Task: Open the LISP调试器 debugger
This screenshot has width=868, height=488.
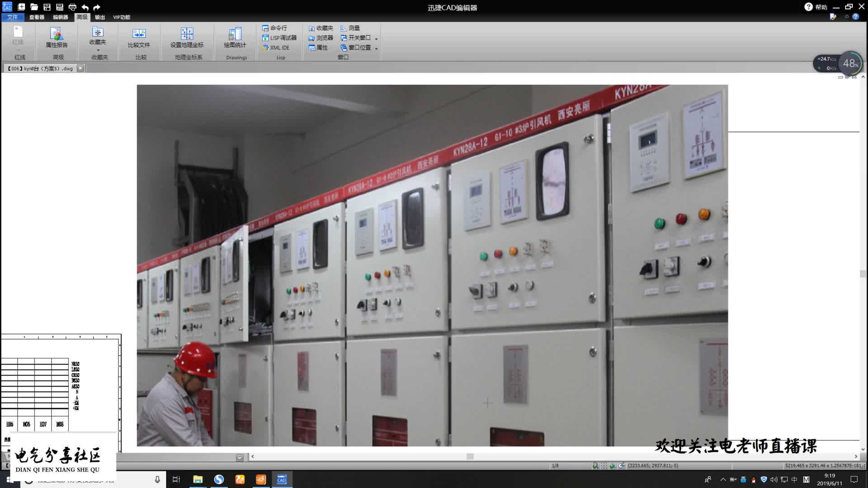Action: pyautogui.click(x=279, y=38)
